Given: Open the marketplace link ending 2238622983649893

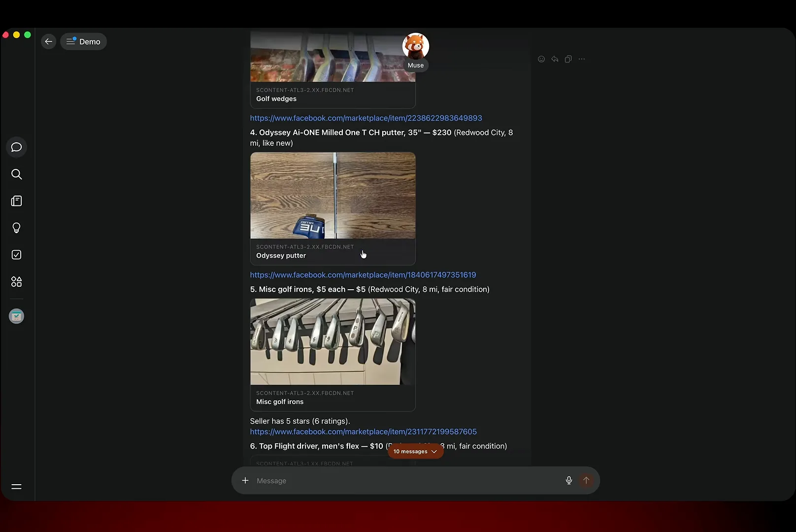Looking at the screenshot, I should point(366,118).
